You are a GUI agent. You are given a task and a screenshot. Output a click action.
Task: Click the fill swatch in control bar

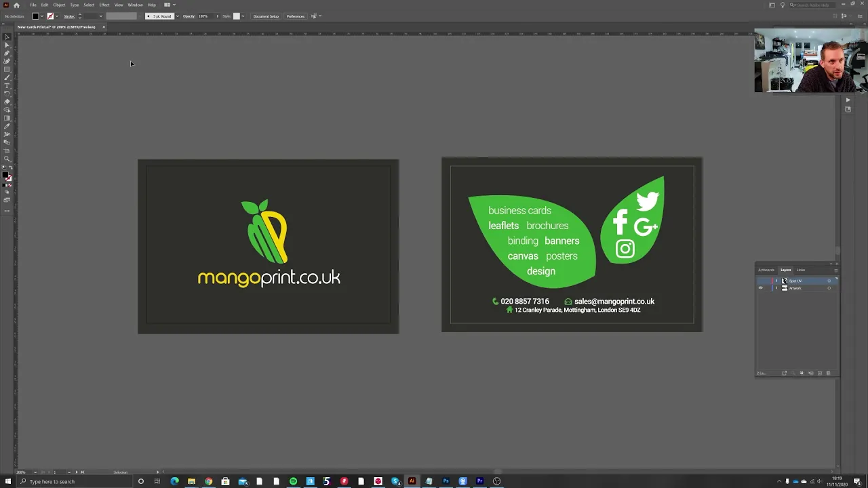35,16
